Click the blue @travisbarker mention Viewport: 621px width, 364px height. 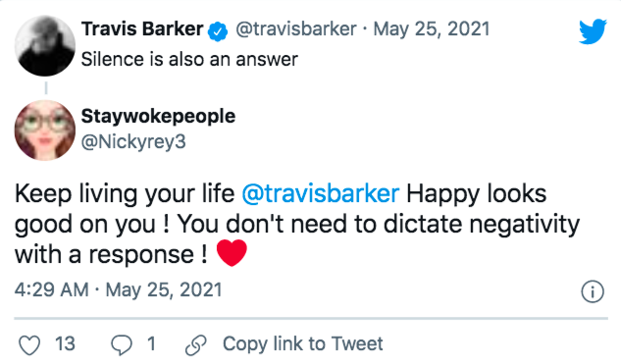click(321, 193)
